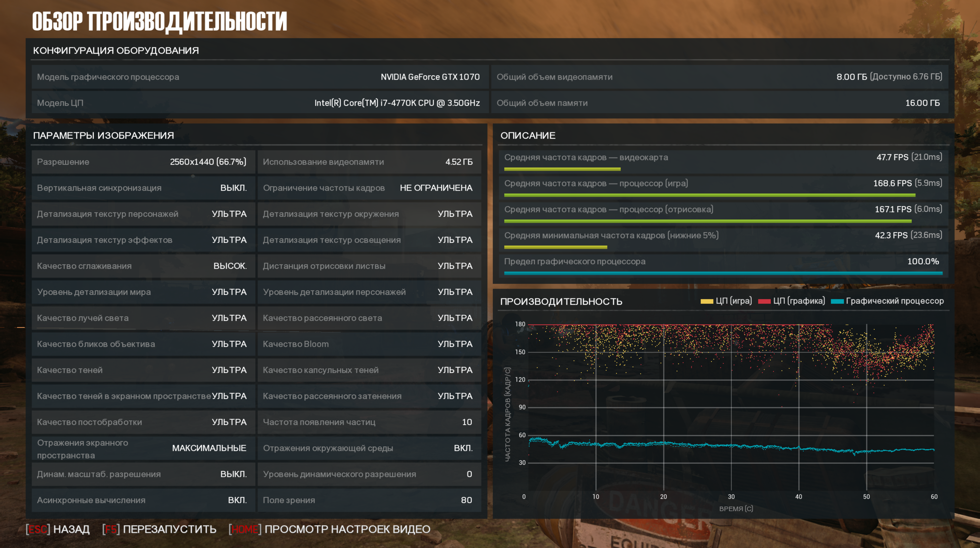
Task: Click the red ЦП (графика) legend swatch
Action: (764, 301)
